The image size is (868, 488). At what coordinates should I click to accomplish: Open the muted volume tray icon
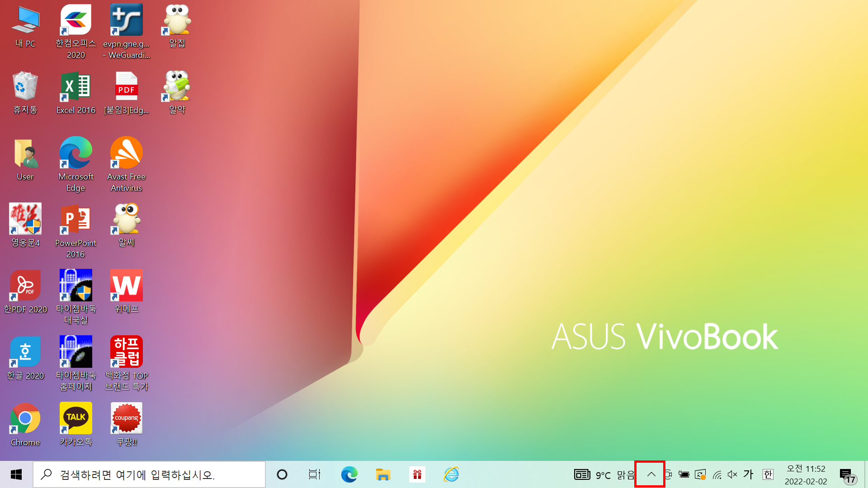732,474
